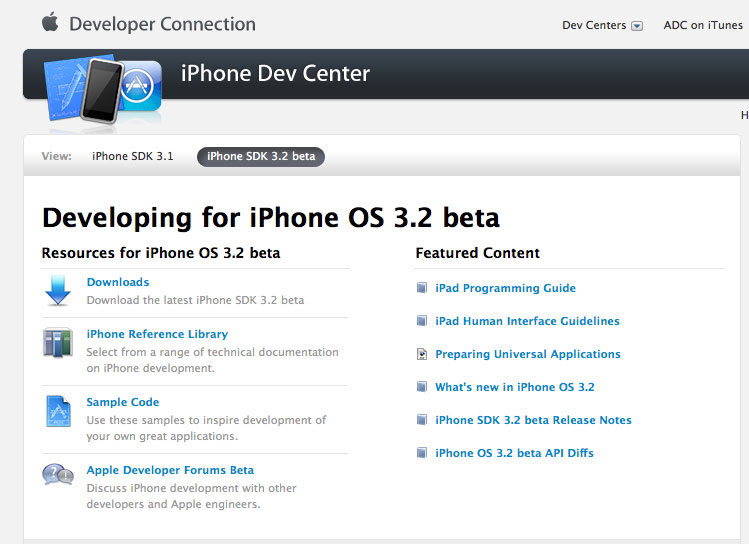749x544 pixels.
Task: Click the blue Downloads arrow icon
Action: (58, 290)
